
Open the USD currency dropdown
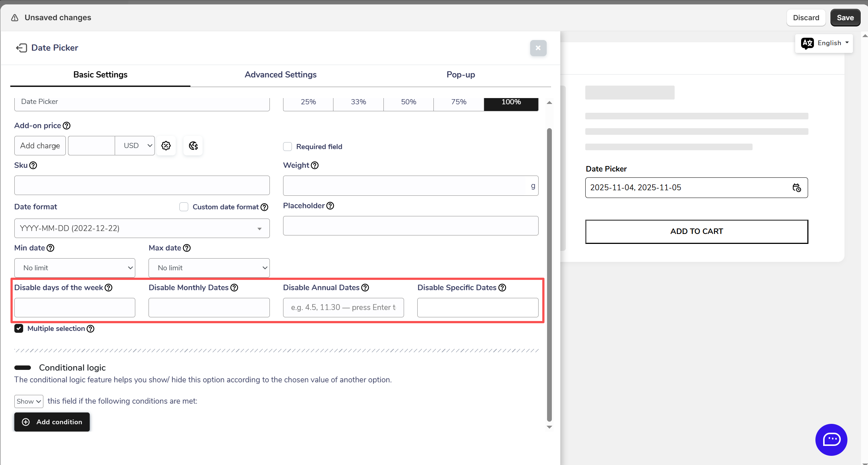pyautogui.click(x=135, y=146)
